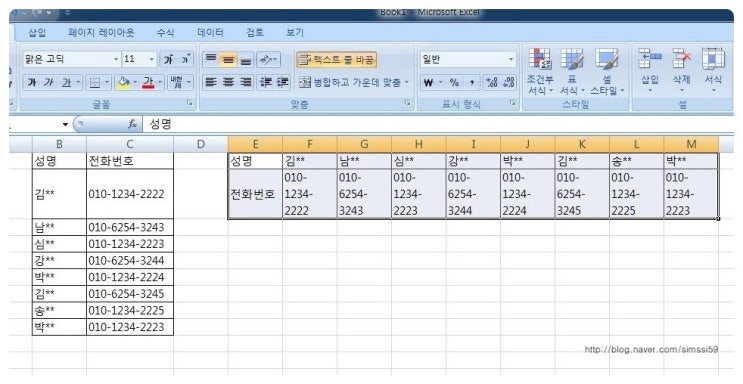Decrease indent icon
The image size is (743, 384).
(265, 82)
